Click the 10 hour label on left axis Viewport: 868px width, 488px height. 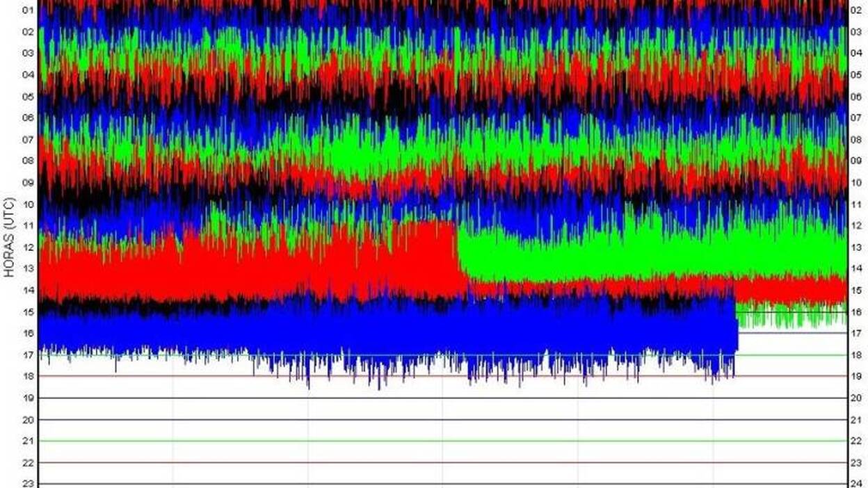coord(29,204)
